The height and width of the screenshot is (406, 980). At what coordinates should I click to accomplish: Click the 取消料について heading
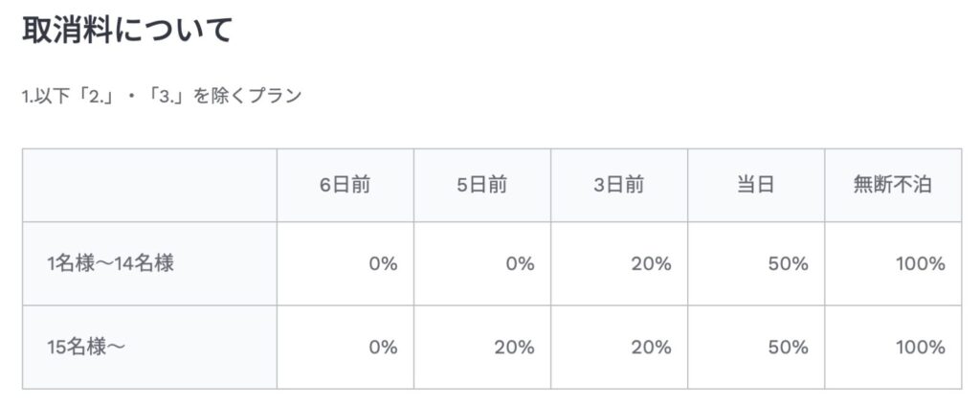point(126,31)
